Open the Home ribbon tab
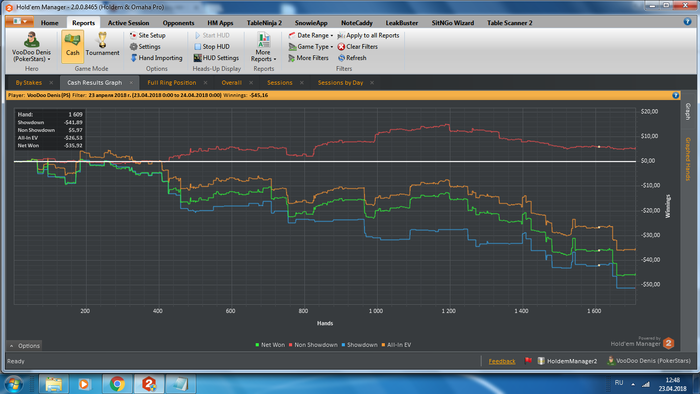Viewport: 700px width, 394px height. pyautogui.click(x=50, y=23)
